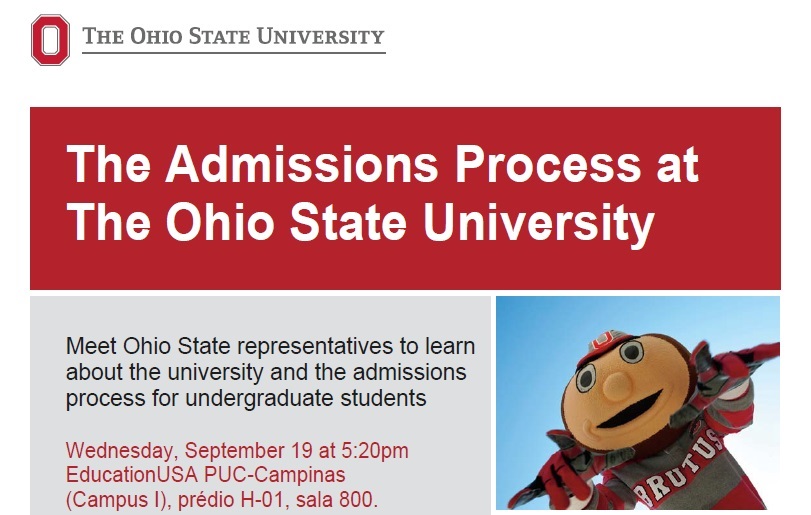Click The Ohio State University wordmark

pos(233,36)
